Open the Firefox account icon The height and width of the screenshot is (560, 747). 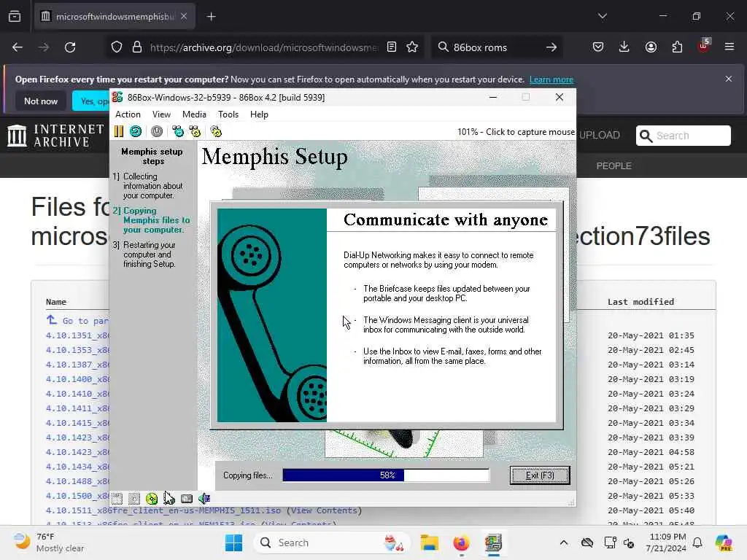pos(651,47)
